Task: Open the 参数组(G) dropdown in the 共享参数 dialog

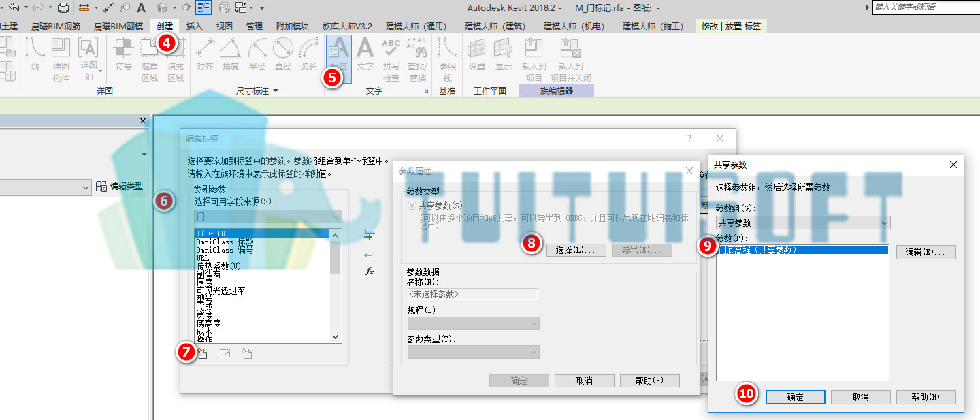Action: coord(802,223)
